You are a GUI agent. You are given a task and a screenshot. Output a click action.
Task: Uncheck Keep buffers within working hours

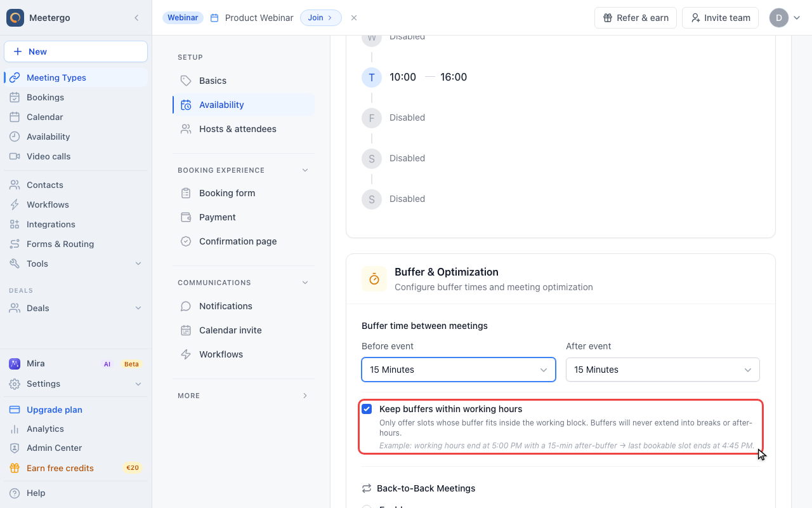coord(367,409)
